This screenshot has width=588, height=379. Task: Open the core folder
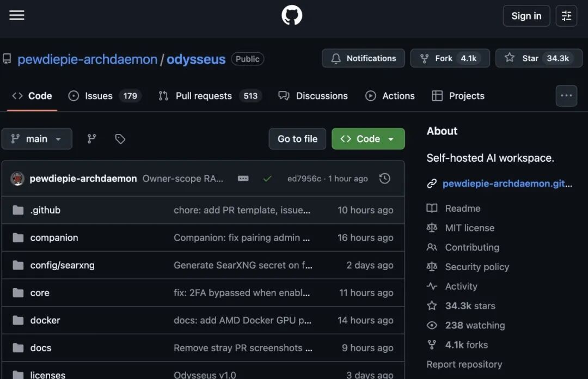(x=40, y=293)
